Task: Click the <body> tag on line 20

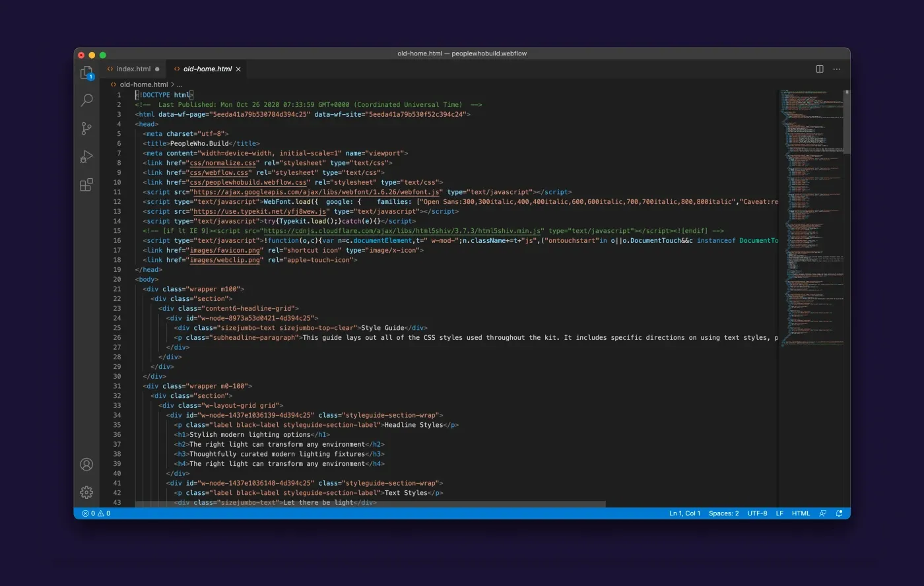Action: click(x=147, y=280)
